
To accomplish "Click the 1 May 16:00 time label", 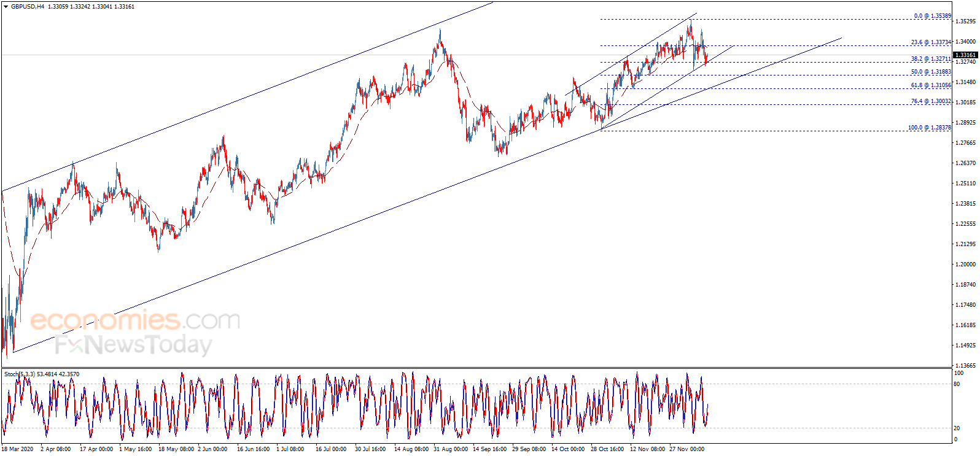I will (135, 449).
